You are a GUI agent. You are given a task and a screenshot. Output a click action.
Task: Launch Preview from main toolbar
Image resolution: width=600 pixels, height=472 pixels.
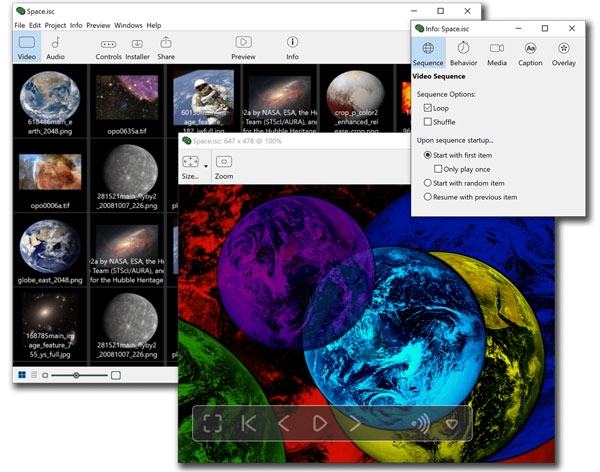[243, 48]
